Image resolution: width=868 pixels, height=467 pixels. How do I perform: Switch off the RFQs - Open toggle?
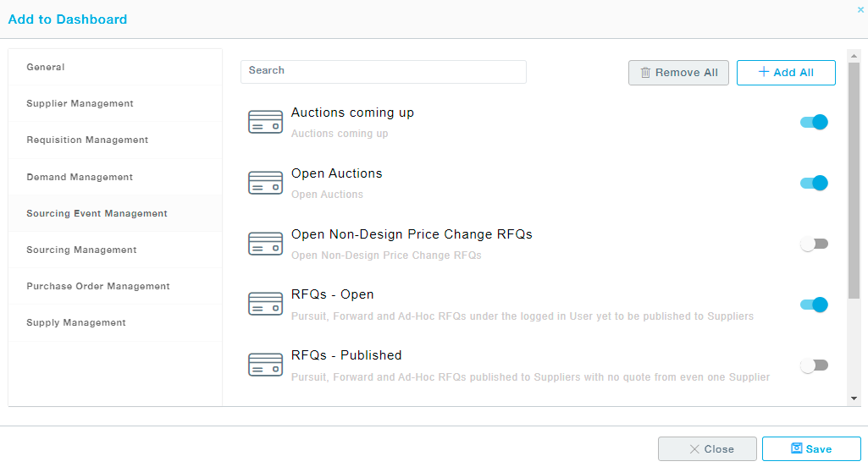[x=814, y=305]
